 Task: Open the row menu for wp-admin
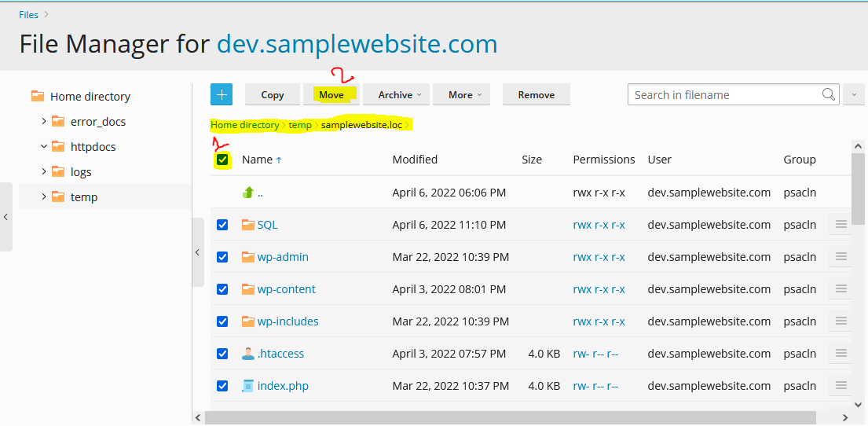tap(841, 257)
